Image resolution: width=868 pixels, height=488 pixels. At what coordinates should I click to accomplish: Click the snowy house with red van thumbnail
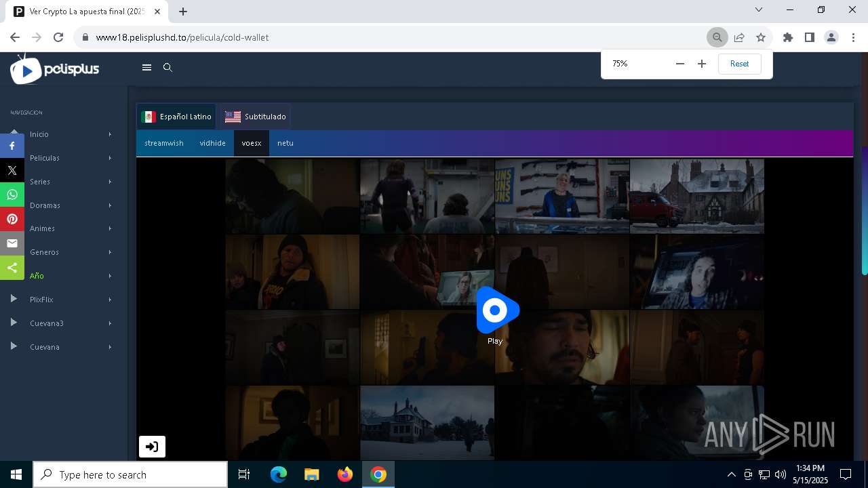(x=697, y=196)
